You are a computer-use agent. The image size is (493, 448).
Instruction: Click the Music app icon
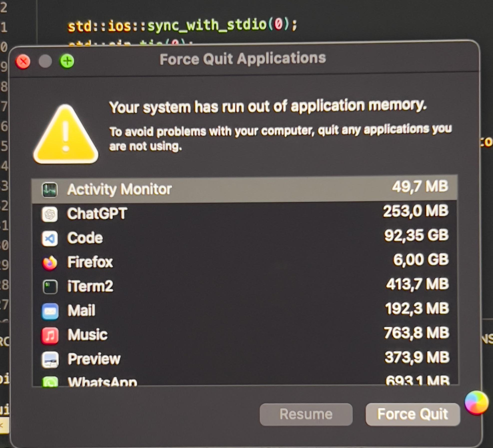point(50,336)
